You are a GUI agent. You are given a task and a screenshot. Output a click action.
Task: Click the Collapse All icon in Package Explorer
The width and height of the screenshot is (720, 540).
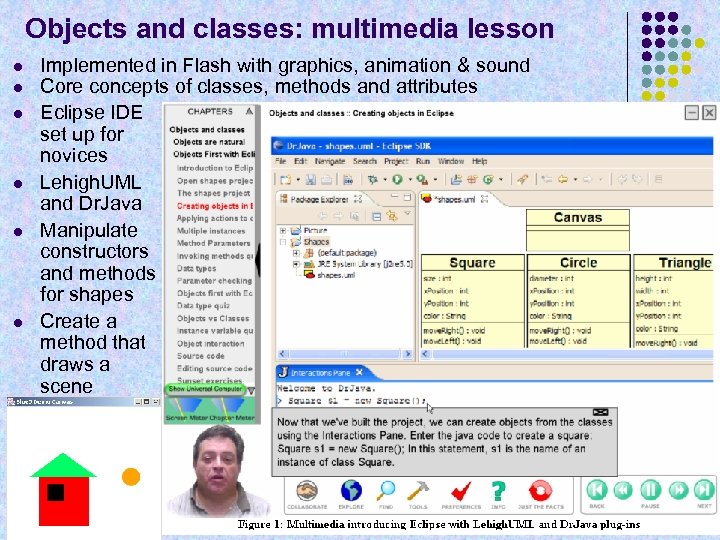pyautogui.click(x=377, y=216)
